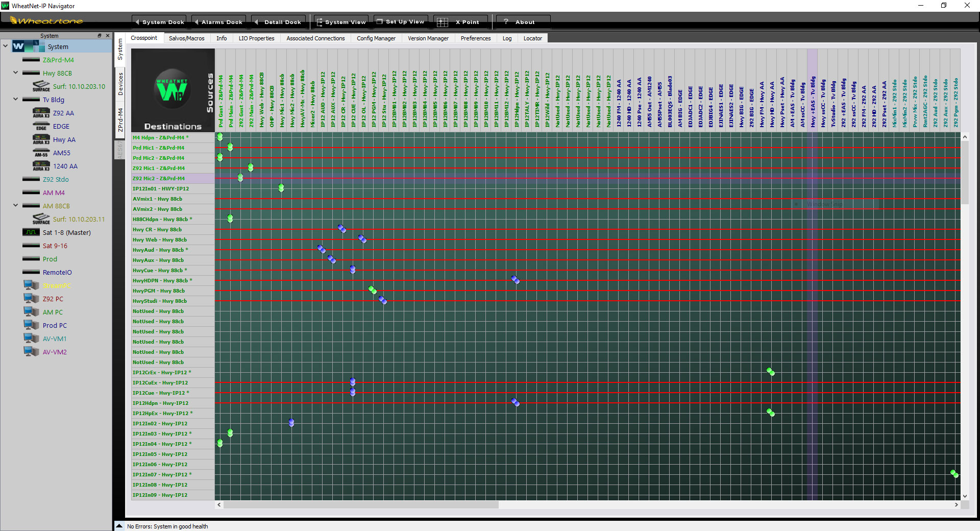Open the X Point grid icon

[443, 22]
